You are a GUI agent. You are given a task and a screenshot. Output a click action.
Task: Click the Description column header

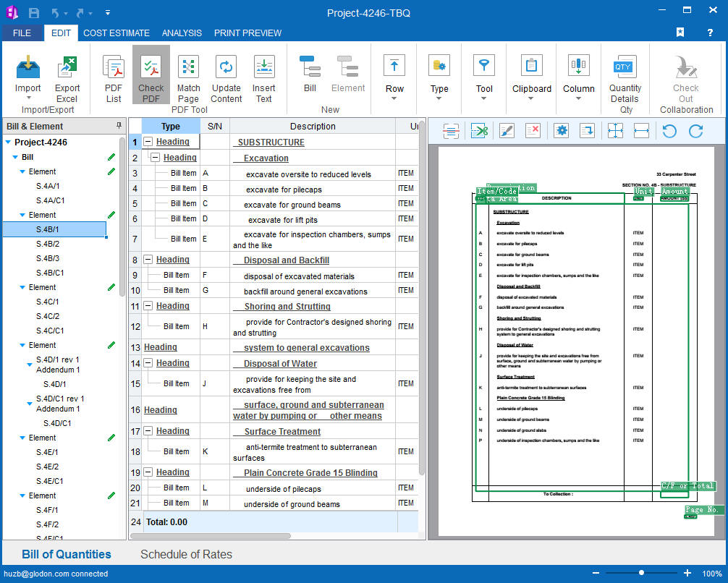pyautogui.click(x=313, y=126)
